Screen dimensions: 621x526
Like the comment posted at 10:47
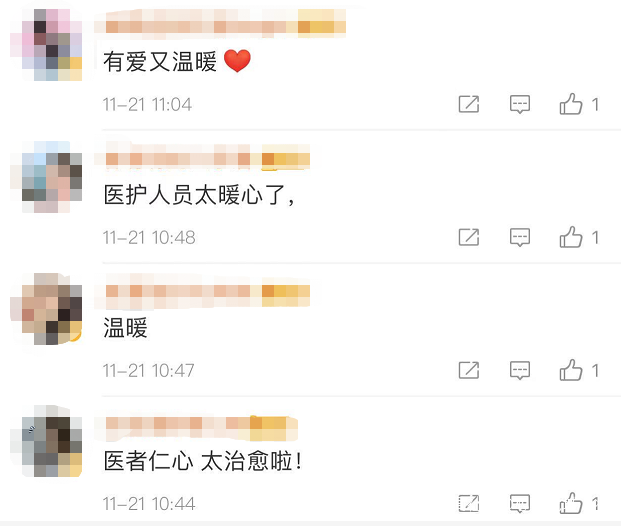(571, 370)
